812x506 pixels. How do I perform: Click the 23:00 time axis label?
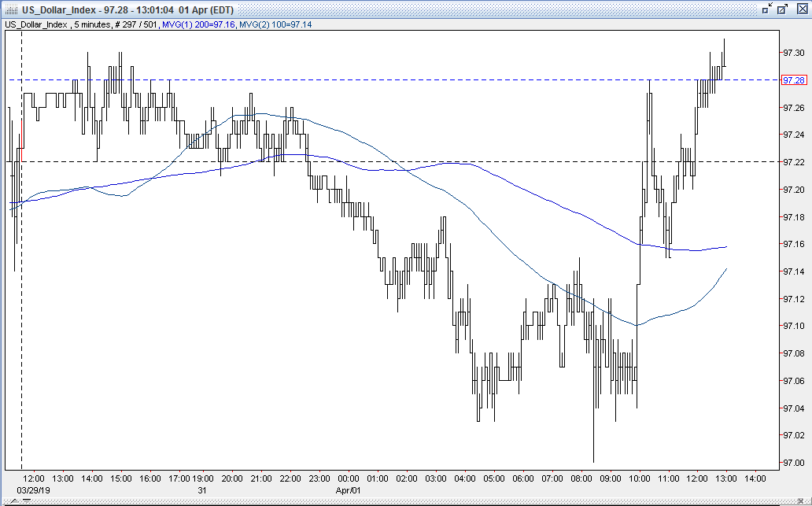[x=319, y=478]
